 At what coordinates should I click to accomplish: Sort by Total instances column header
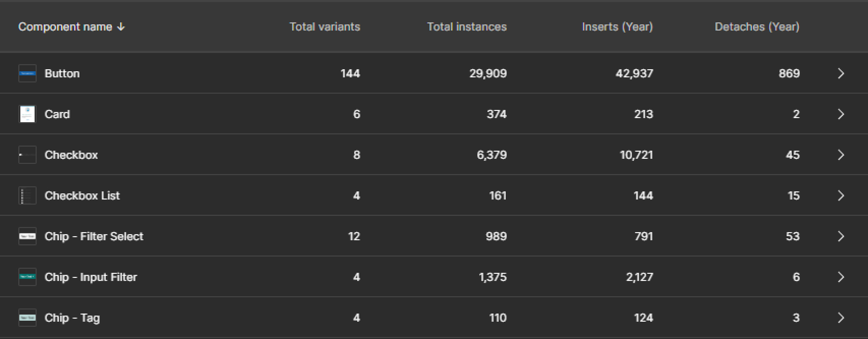pyautogui.click(x=467, y=27)
